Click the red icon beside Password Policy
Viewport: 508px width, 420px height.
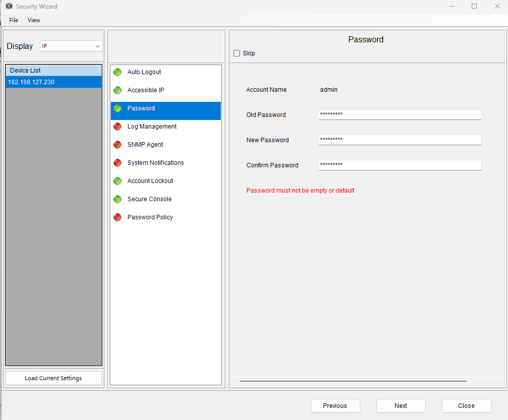(117, 217)
